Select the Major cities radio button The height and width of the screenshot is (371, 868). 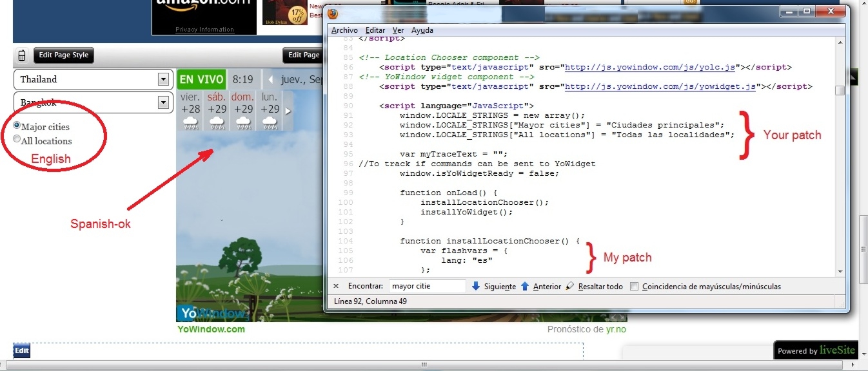click(x=17, y=126)
